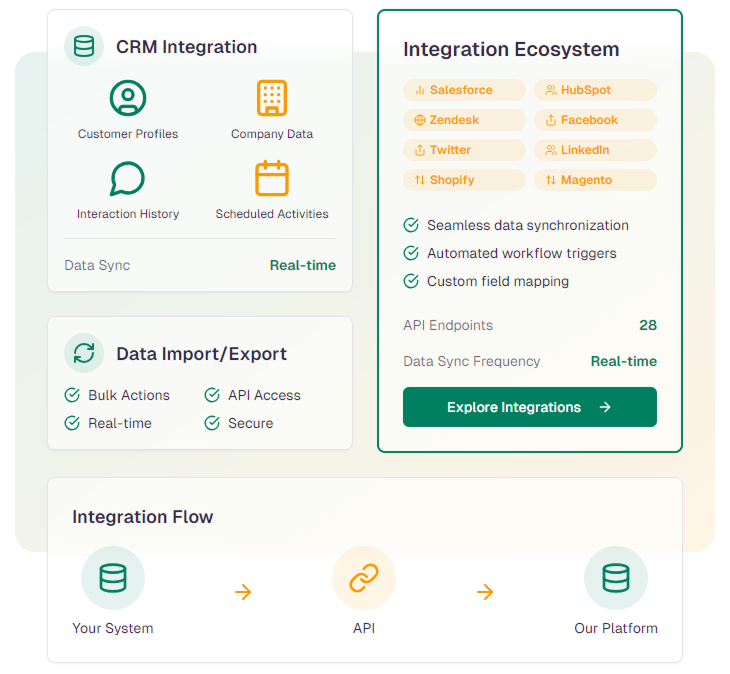Image resolution: width=730 pixels, height=674 pixels.
Task: Open the Scheduled Activities calendar icon
Action: coord(272,179)
